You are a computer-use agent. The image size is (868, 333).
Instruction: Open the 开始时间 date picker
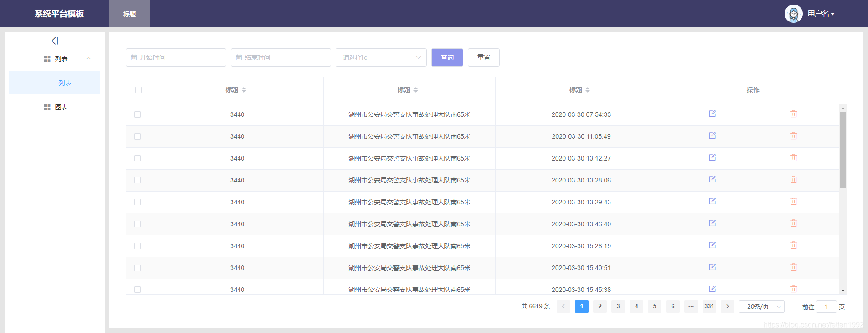point(176,57)
